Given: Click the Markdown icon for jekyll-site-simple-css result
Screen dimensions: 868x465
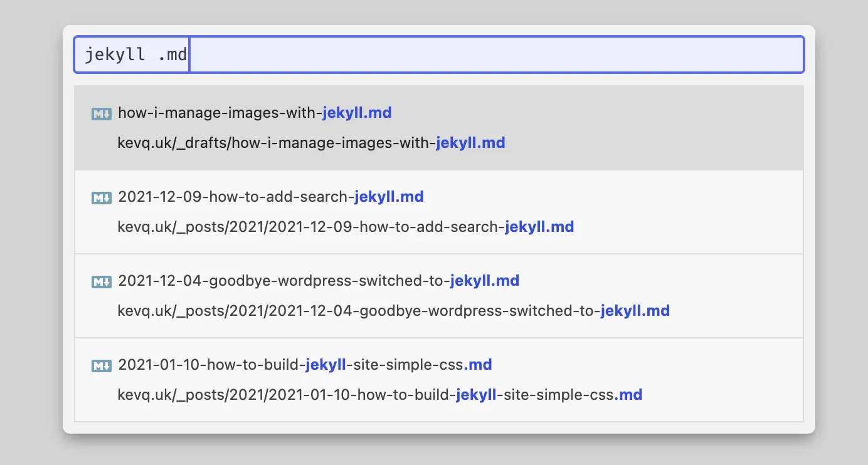Looking at the screenshot, I should tap(101, 365).
